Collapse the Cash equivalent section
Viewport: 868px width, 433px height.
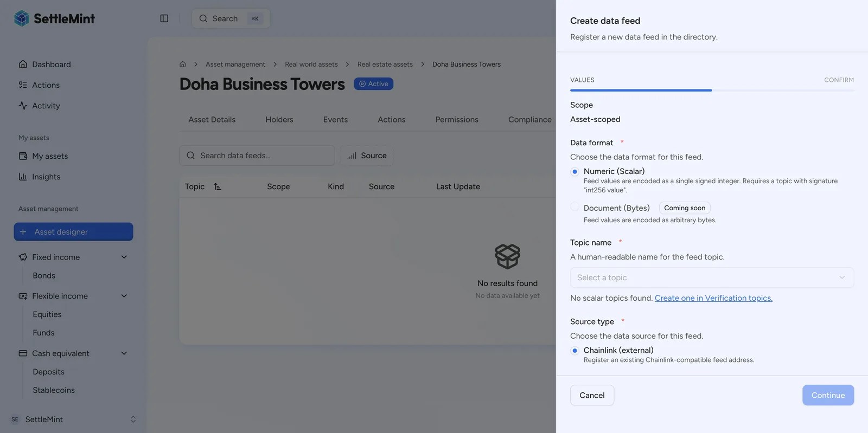click(124, 353)
